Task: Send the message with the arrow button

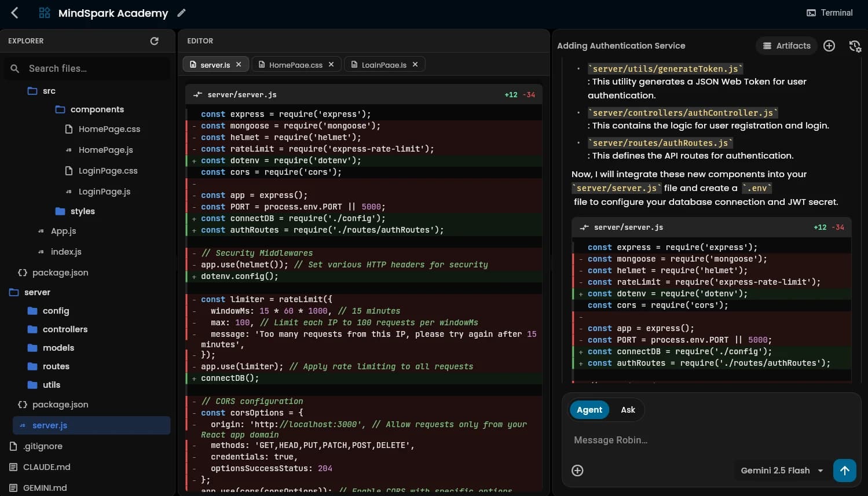Action: pyautogui.click(x=845, y=471)
